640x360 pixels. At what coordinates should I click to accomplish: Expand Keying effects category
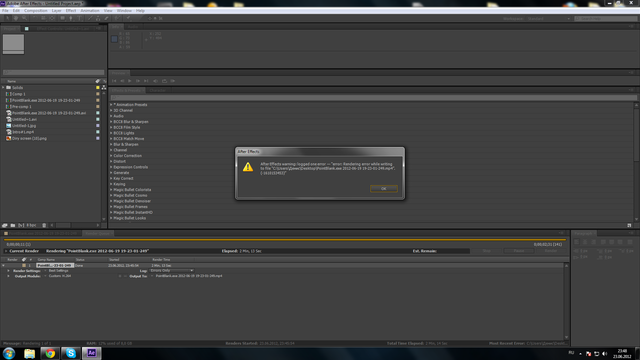point(111,184)
